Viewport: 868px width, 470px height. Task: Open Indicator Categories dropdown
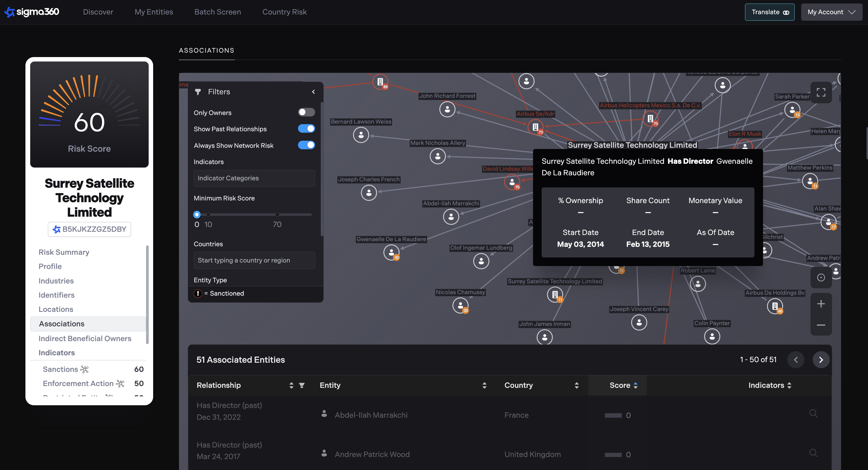[254, 178]
